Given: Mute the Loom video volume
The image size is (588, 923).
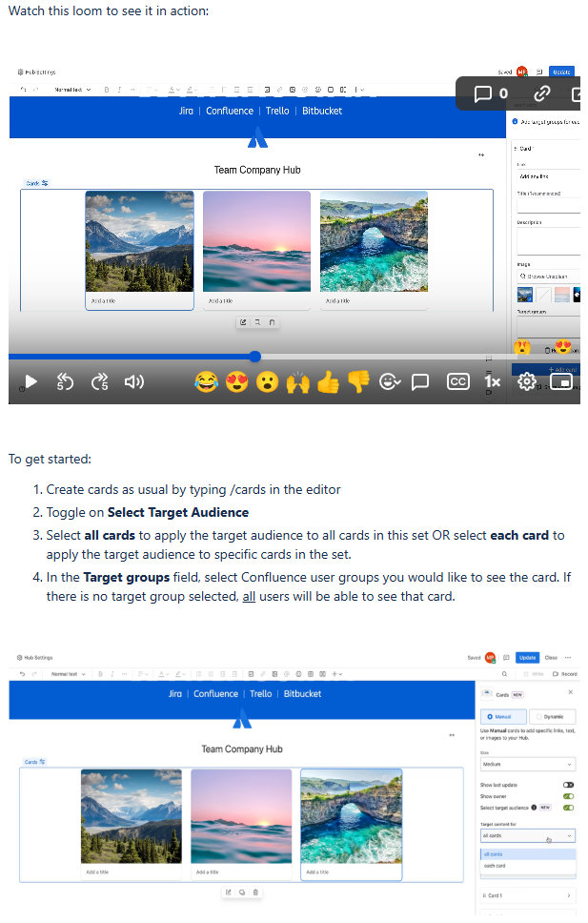Looking at the screenshot, I should click(x=134, y=382).
